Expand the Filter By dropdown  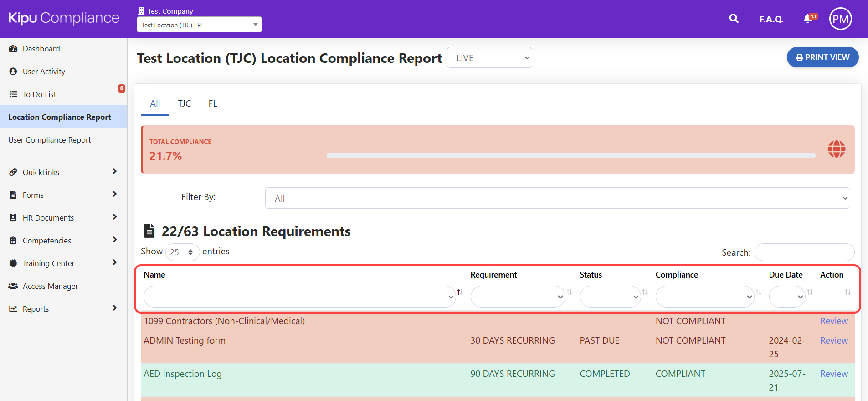[x=557, y=198]
